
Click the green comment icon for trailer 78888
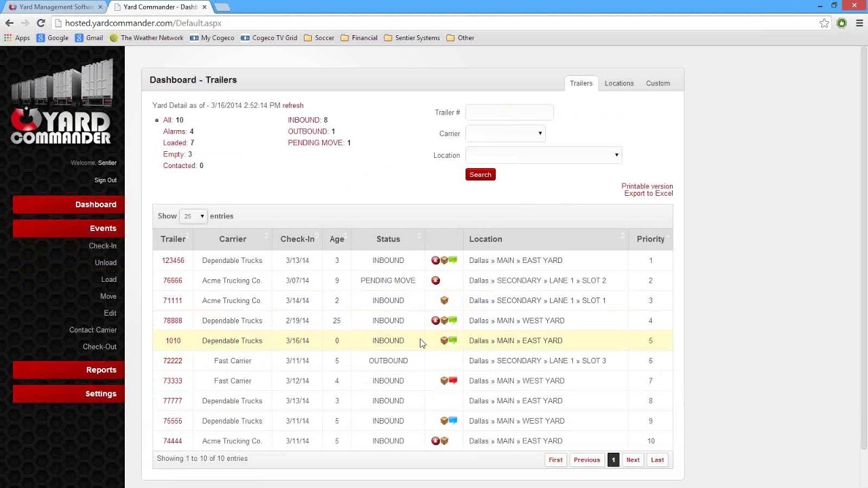pos(453,321)
